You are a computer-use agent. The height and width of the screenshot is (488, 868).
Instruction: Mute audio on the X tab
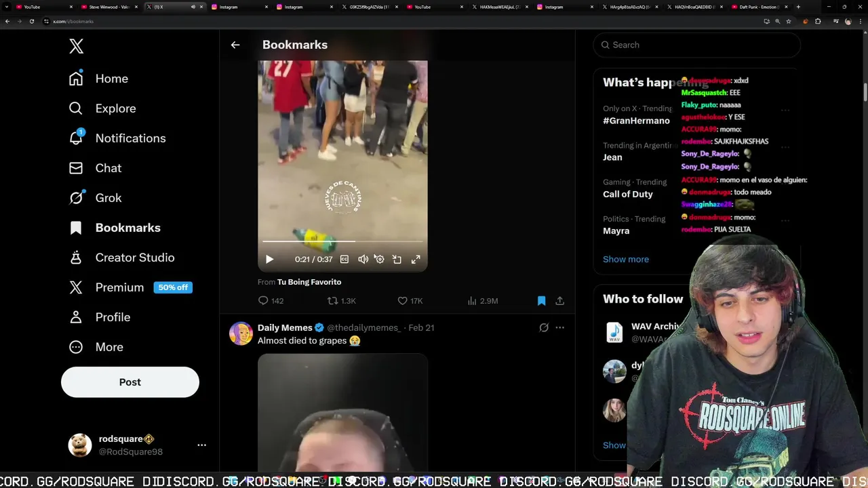coord(193,7)
